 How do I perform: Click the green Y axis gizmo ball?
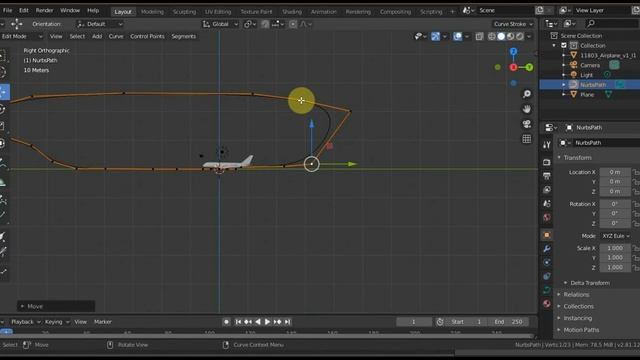[x=529, y=67]
